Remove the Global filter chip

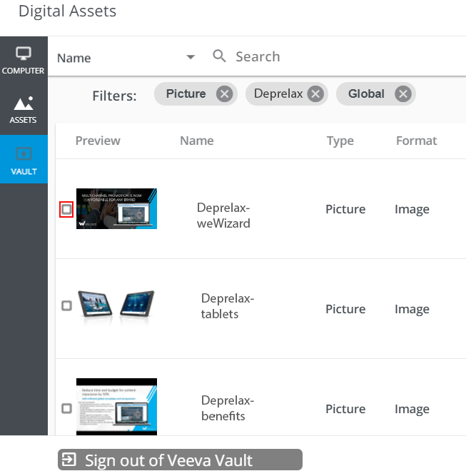403,94
